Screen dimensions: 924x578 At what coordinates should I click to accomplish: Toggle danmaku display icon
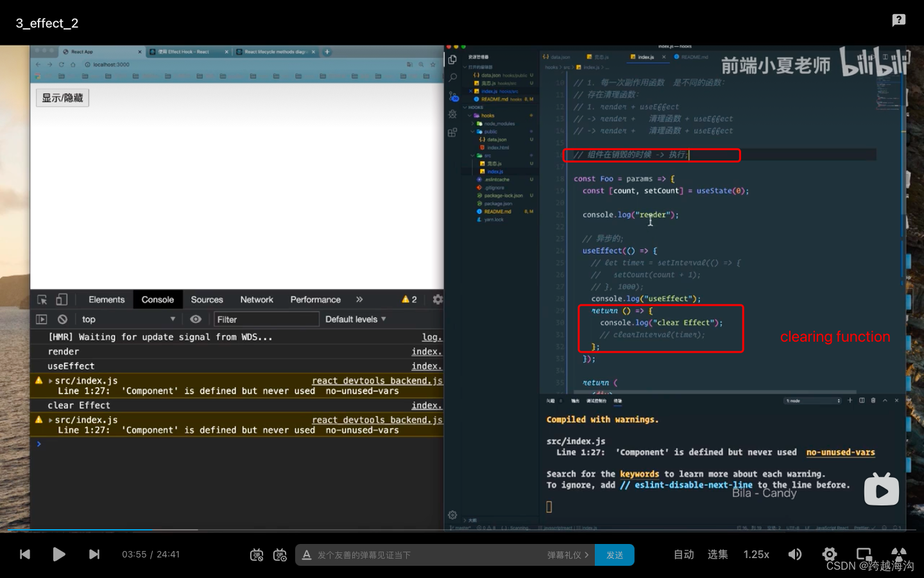click(x=257, y=555)
